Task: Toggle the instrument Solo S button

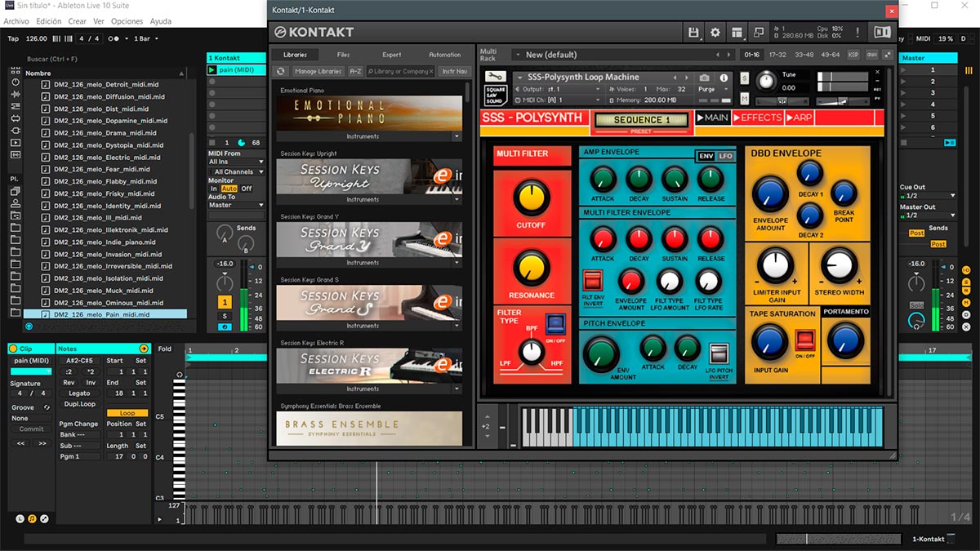Action: (744, 78)
